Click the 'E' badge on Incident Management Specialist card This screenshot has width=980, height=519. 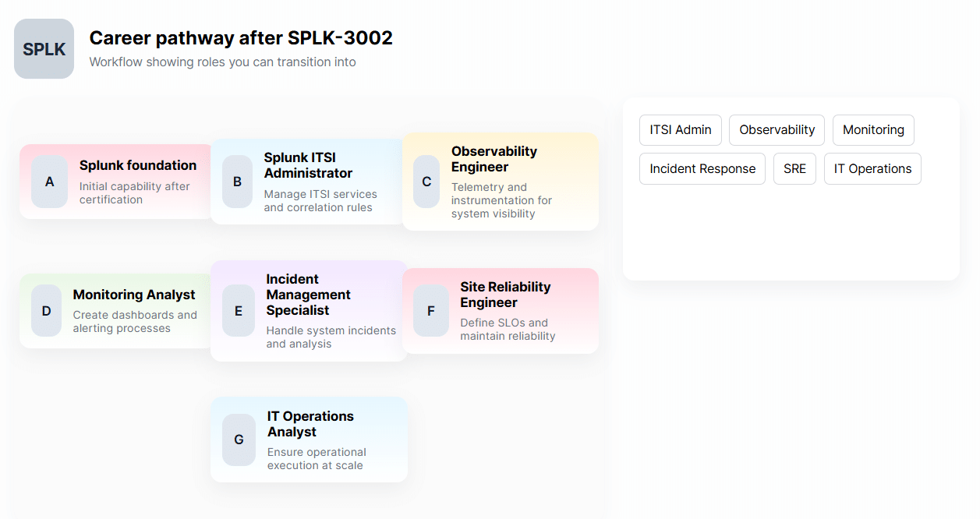[239, 310]
